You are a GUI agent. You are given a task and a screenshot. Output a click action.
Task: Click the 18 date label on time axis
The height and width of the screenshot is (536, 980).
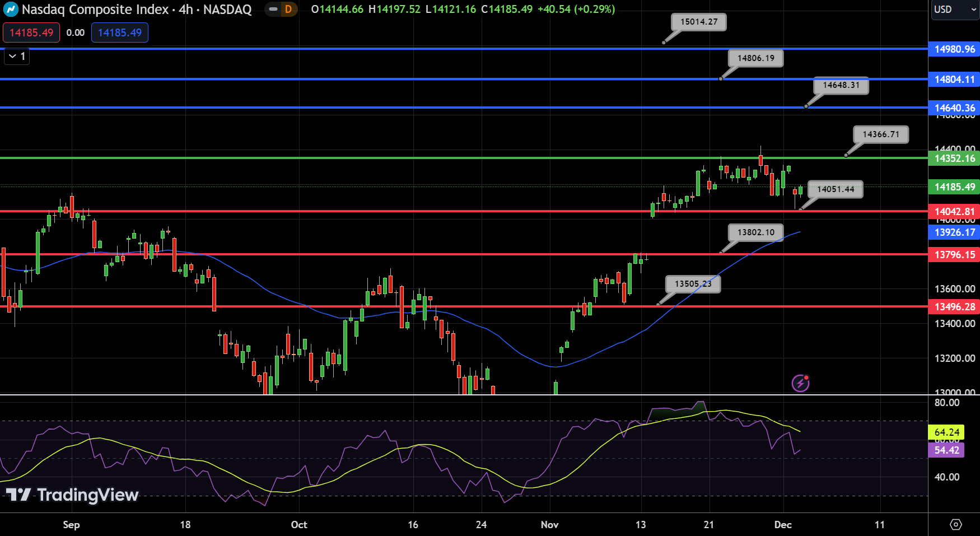185,525
